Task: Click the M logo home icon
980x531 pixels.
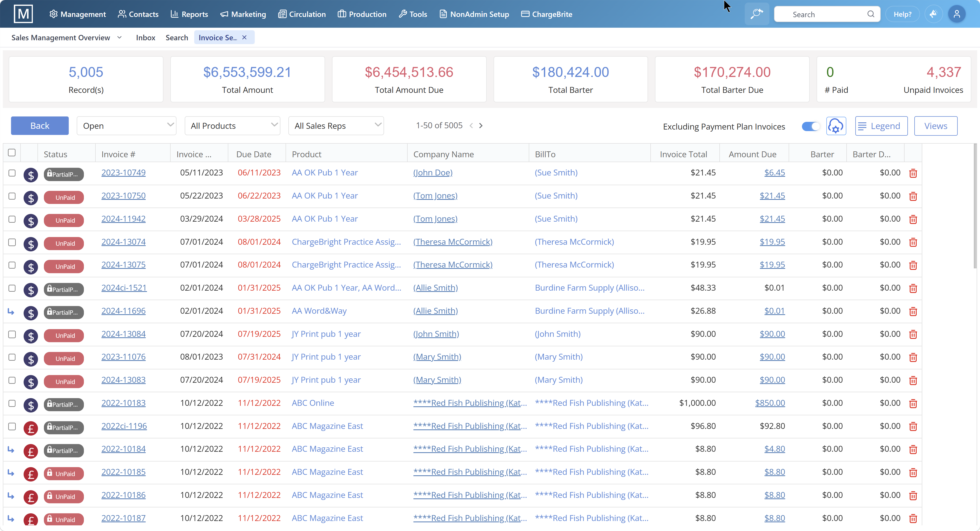Action: click(23, 14)
